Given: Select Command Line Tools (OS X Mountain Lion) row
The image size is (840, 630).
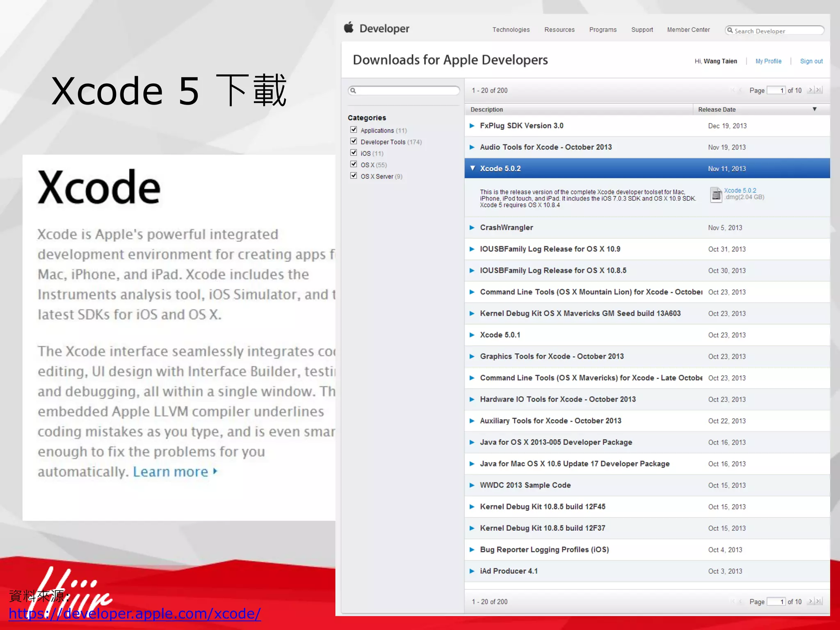Looking at the screenshot, I should [x=647, y=292].
